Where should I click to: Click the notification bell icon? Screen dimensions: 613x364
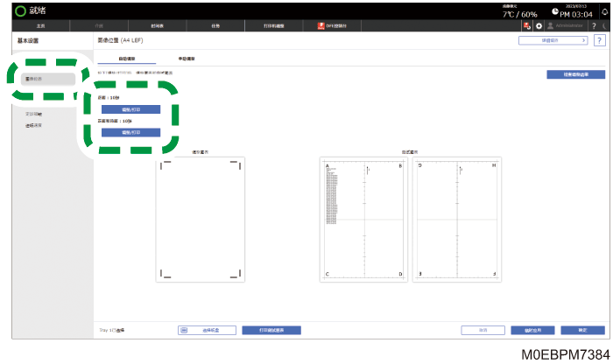(604, 12)
